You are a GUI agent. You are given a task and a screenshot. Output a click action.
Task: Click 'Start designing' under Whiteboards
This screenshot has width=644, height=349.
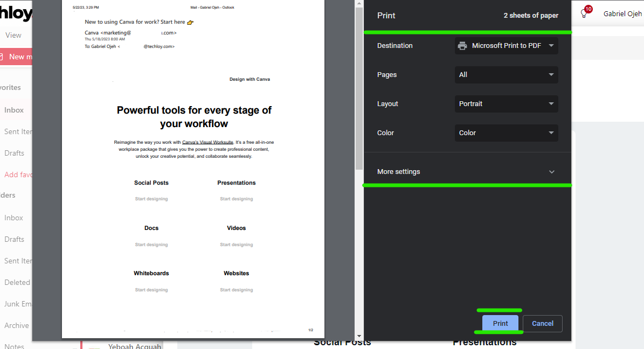tap(151, 290)
